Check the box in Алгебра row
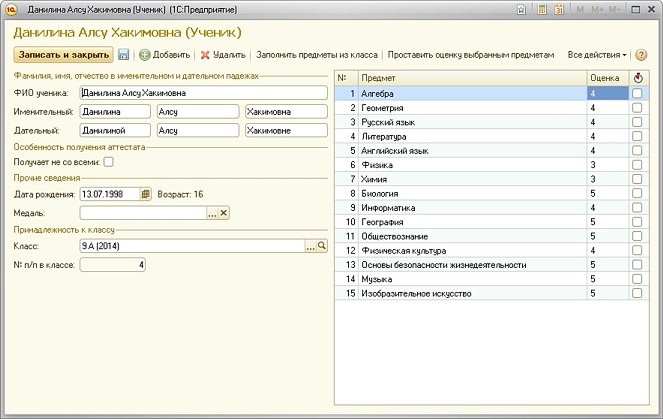 click(637, 93)
